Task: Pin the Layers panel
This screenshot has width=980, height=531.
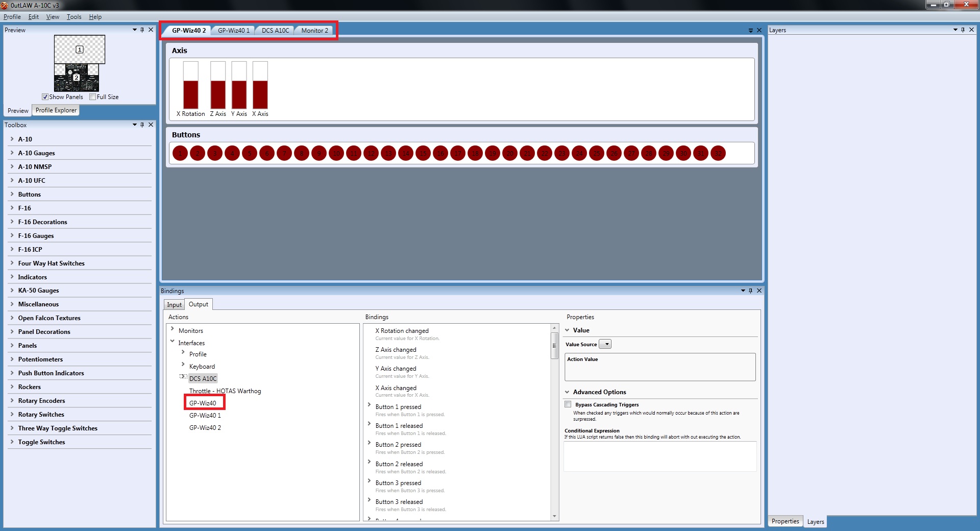Action: click(963, 30)
